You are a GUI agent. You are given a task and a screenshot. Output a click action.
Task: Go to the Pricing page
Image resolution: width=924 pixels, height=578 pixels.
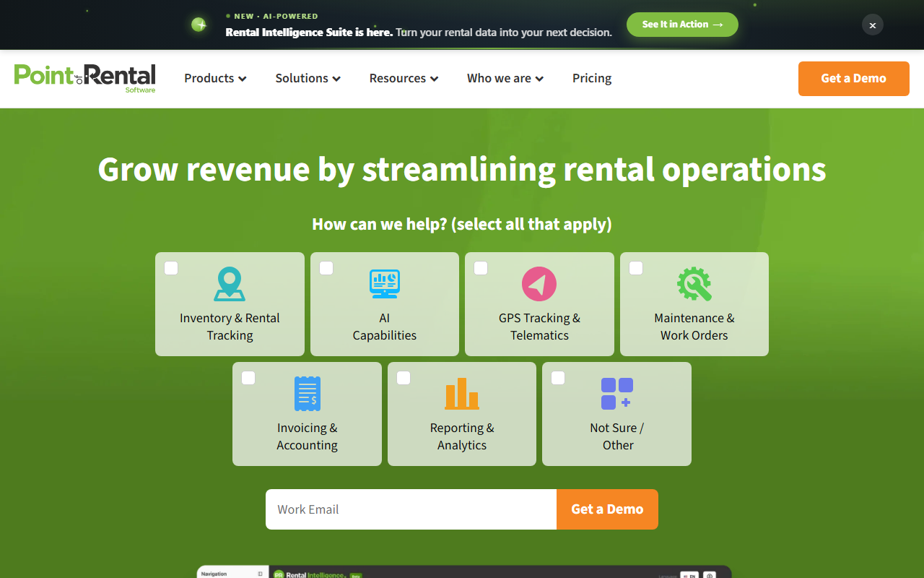[x=592, y=78]
